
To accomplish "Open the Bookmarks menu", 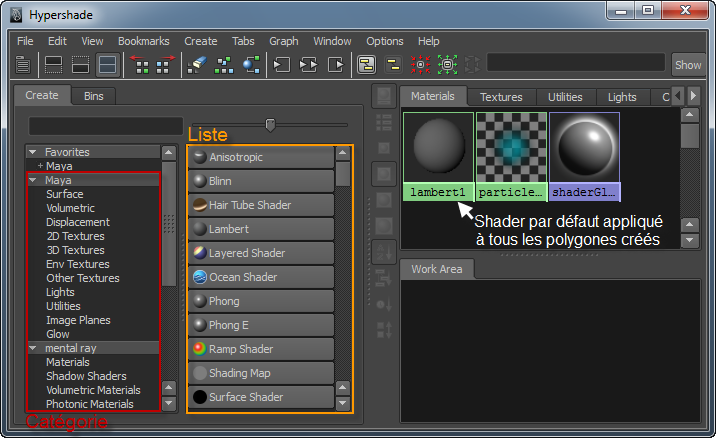I will [143, 41].
